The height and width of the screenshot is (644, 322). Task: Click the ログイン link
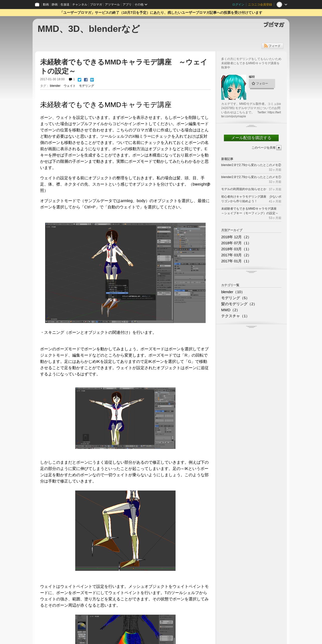click(x=238, y=5)
